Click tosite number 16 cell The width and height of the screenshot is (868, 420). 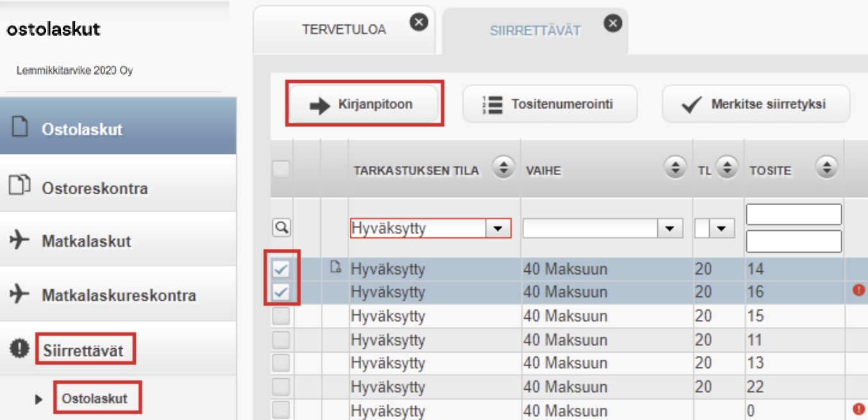click(755, 292)
